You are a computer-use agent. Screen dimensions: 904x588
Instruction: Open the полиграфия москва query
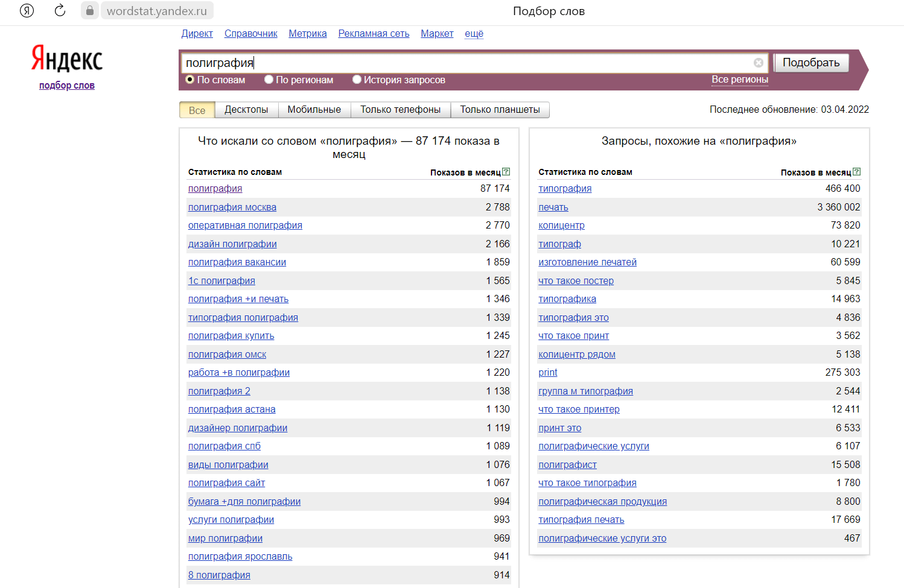tap(232, 207)
